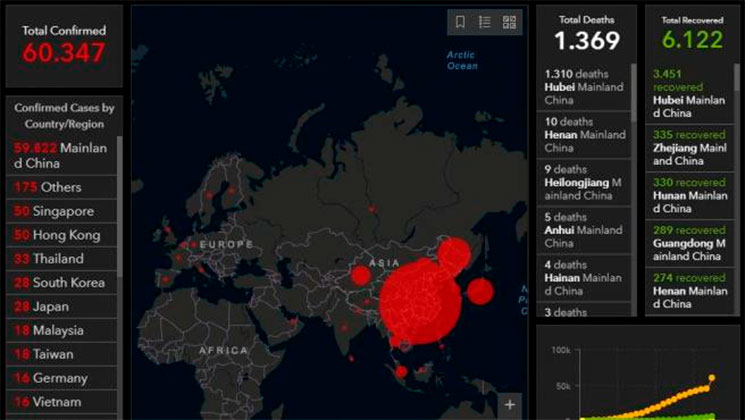Show the map legend list icon
Image resolution: width=745 pixels, height=420 pixels.
click(485, 22)
